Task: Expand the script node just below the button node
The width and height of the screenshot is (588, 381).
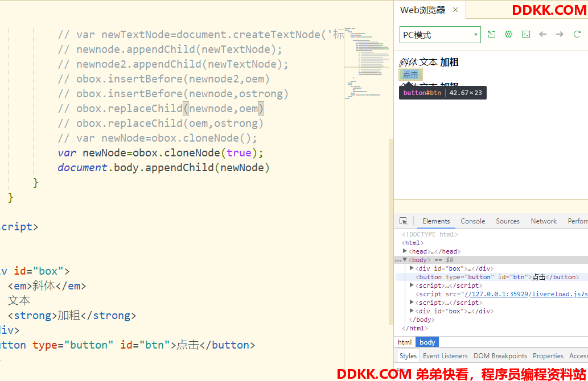Action: [x=412, y=285]
